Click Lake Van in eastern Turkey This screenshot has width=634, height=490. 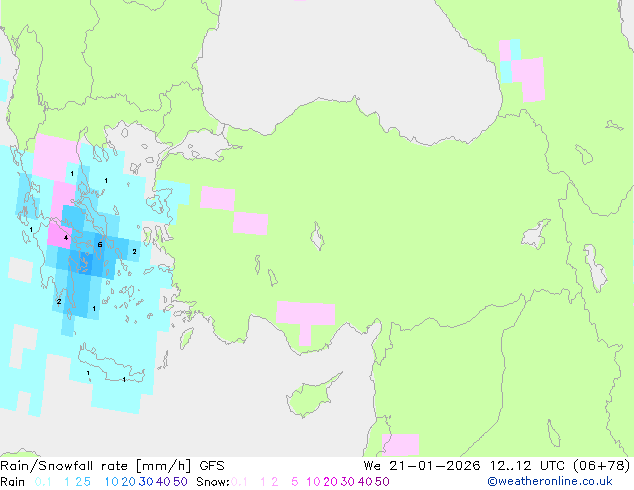[x=536, y=234]
